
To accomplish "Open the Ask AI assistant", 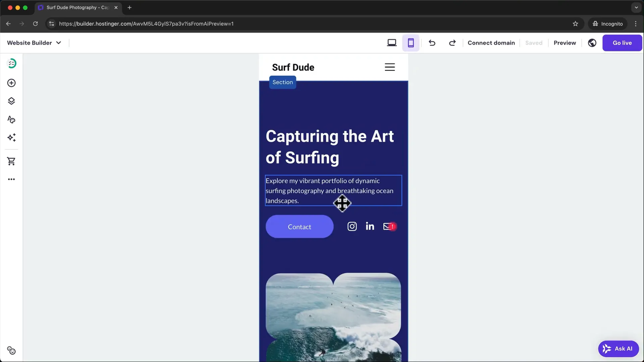I will pyautogui.click(x=618, y=349).
